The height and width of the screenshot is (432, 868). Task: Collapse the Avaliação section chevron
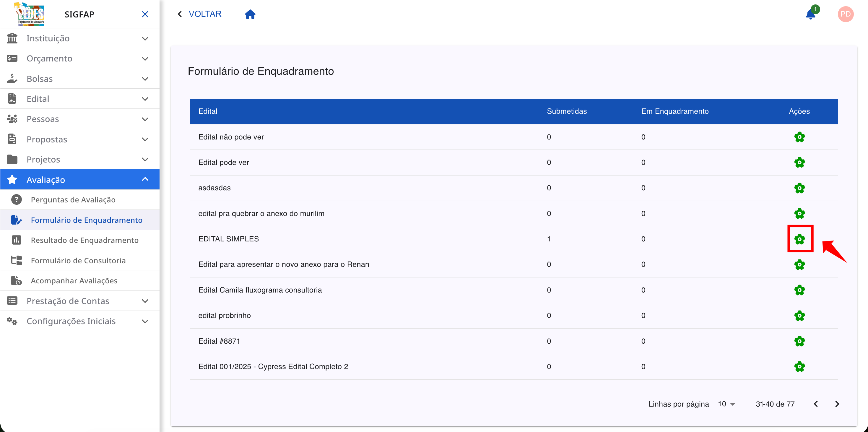point(145,179)
